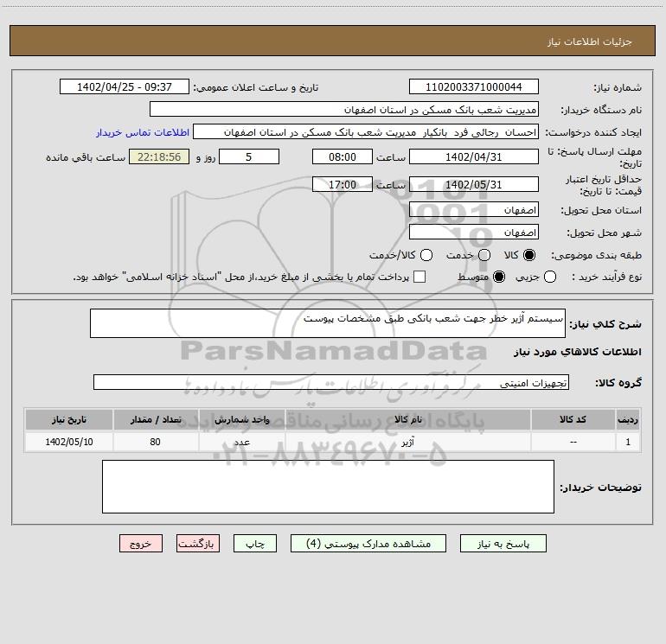The image size is (666, 644).
Task: Click پاسخ به نیاز button
Action: pos(503,544)
